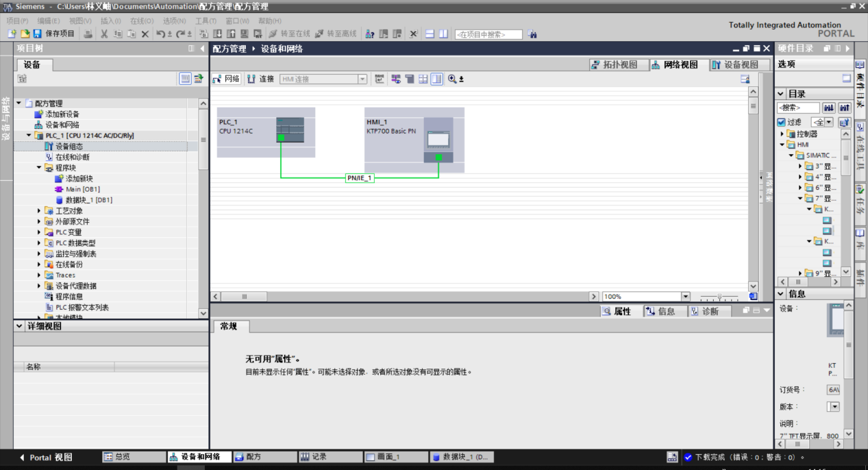Click the catalog 搜索 search field

pos(798,108)
